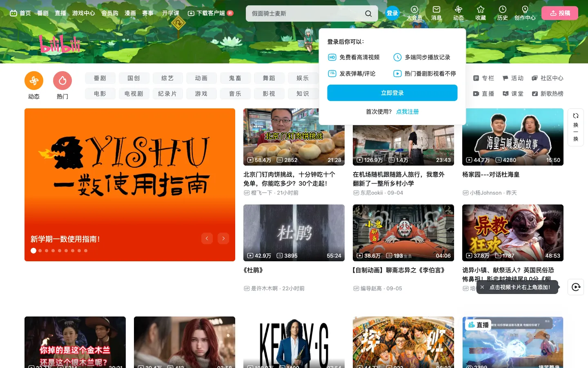
Task: Focus the search field 假面骑士麦斯
Action: click(x=305, y=13)
